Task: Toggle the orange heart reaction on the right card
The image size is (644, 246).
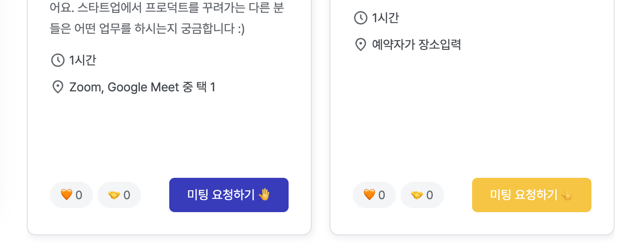Action: 374,195
